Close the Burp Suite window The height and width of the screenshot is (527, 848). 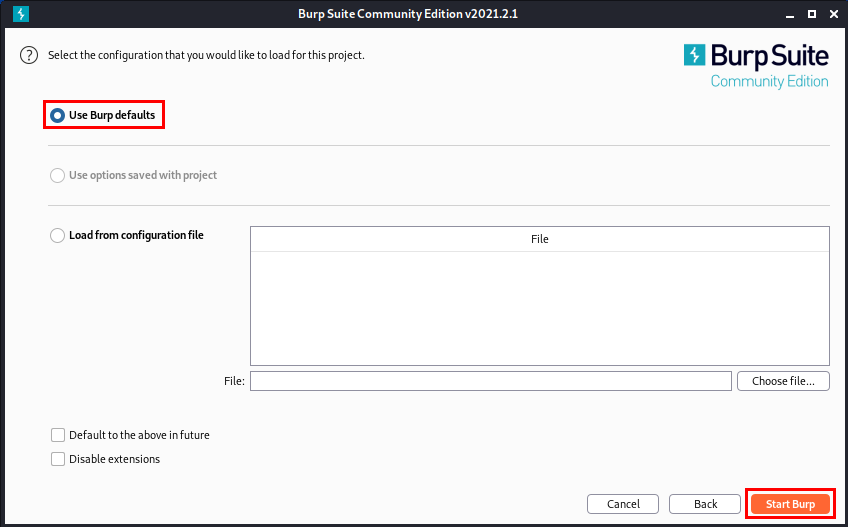(833, 14)
